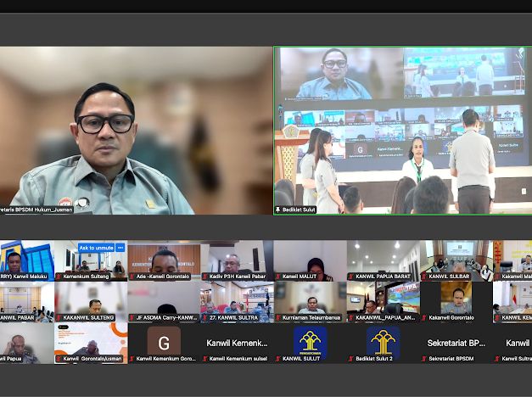Viewport: 532px width, 397px height.
Task: Select the Badiklat Sulut 2 logo tile
Action: pos(383,343)
